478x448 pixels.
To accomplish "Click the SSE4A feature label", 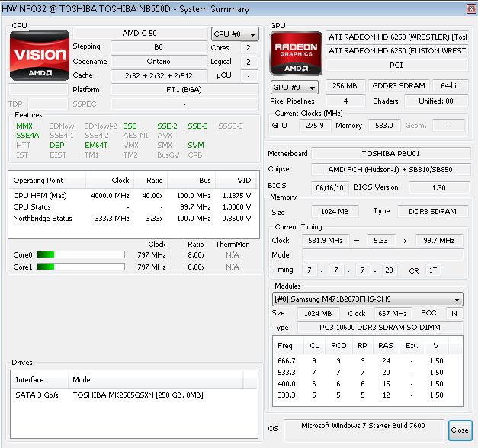I will (27, 136).
